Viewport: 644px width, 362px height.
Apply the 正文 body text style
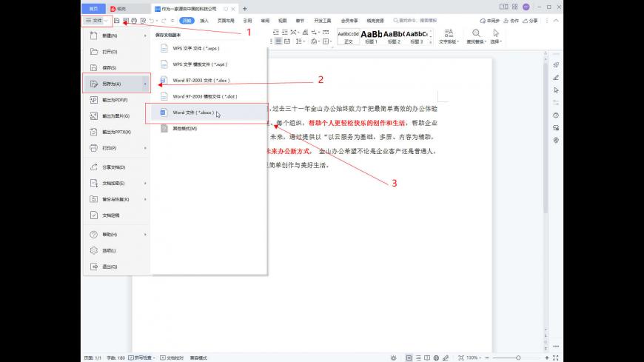349,36
